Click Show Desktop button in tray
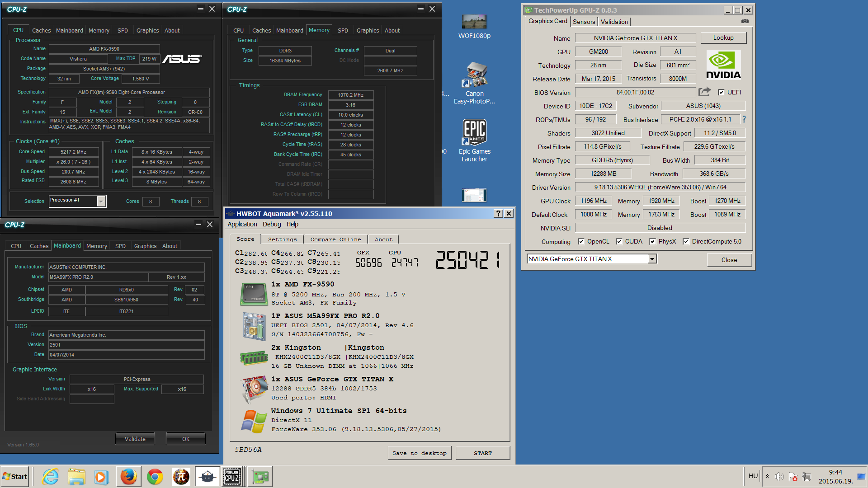Viewport: 868px width, 488px height. (x=861, y=477)
